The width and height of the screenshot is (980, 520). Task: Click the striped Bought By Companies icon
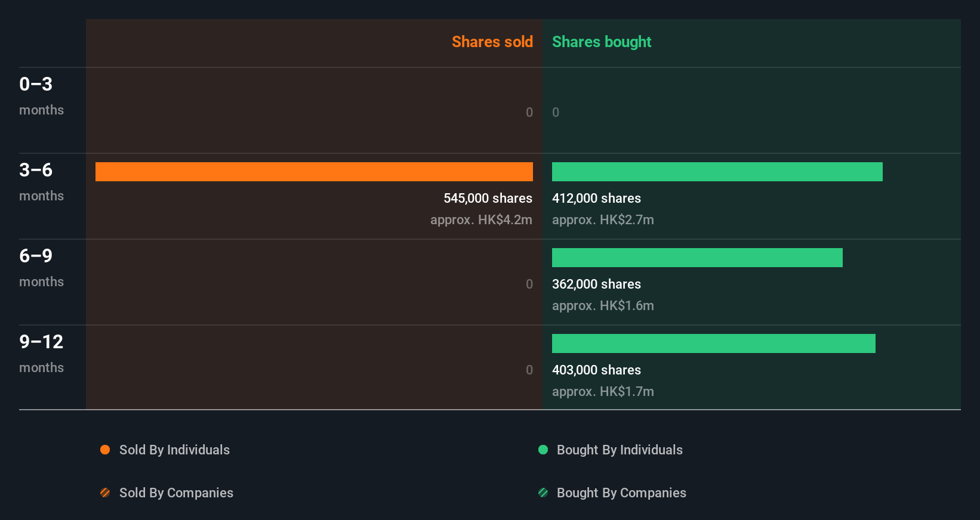coord(543,493)
